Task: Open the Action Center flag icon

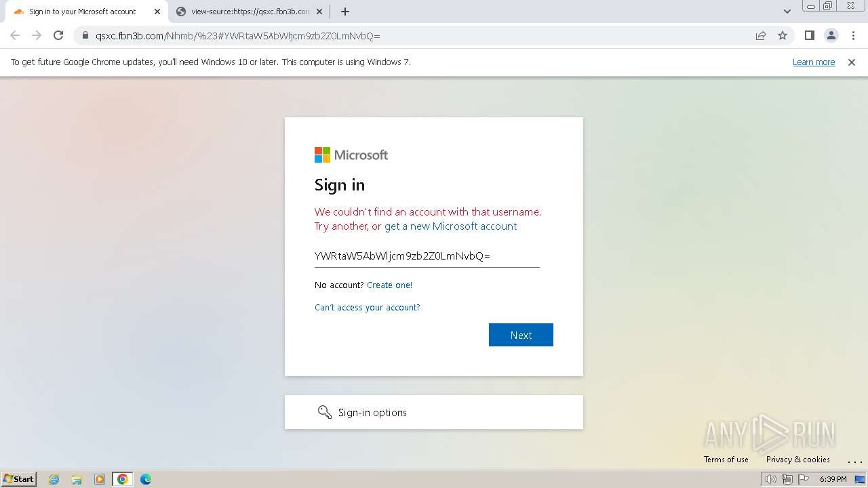Action: tap(804, 479)
